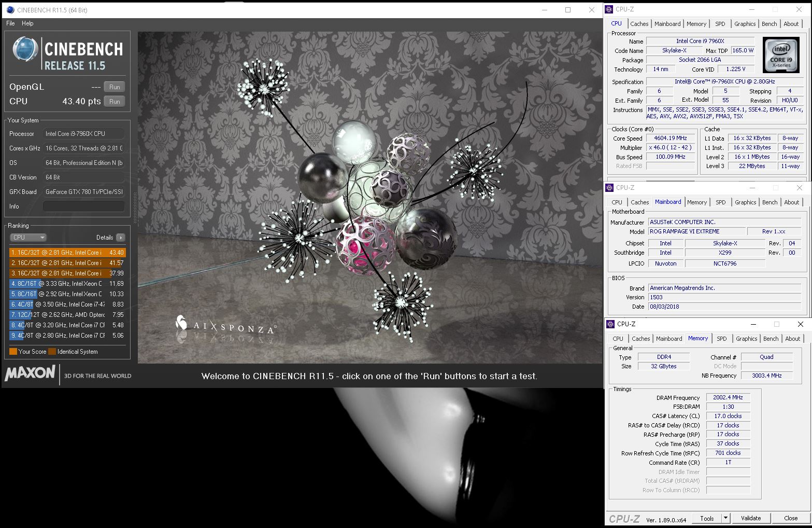
Task: Select ranking entry 5 with 10.33 score
Action: tap(67, 294)
